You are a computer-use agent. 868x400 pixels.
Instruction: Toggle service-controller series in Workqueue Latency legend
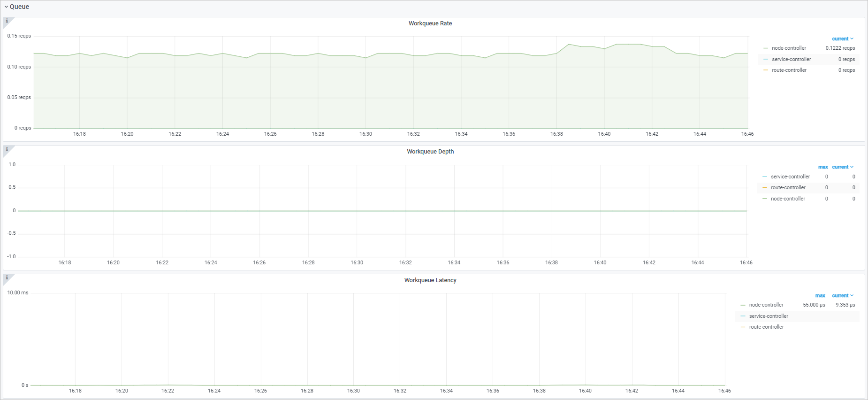[769, 316]
